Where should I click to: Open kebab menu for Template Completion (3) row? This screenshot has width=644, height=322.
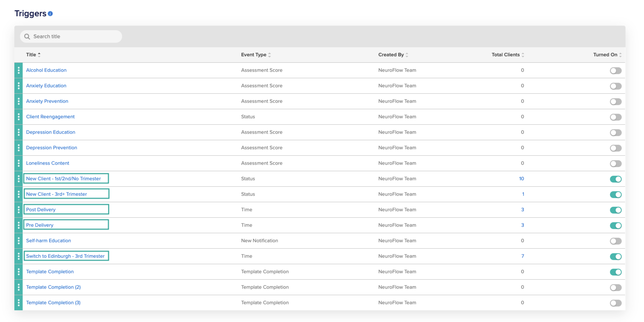click(x=19, y=303)
